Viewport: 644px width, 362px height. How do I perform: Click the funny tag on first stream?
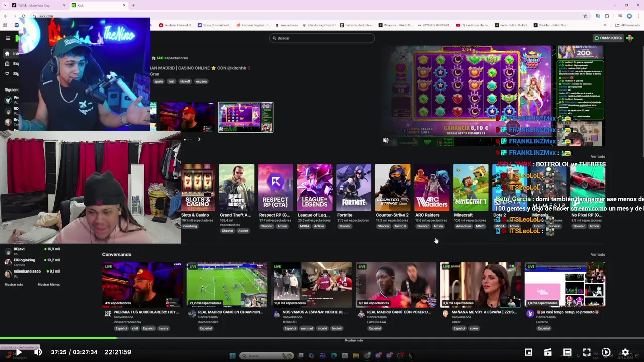click(164, 328)
